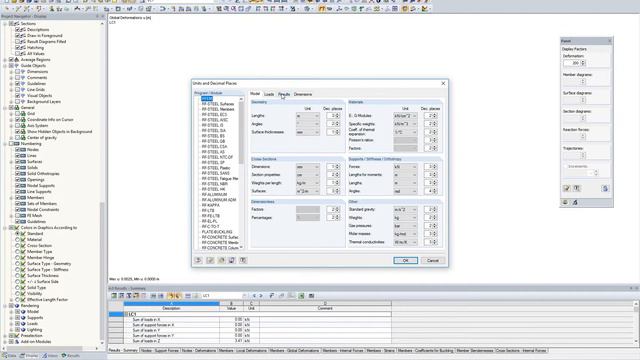Open the Nodes - Support Forces results tab

click(x=160, y=351)
